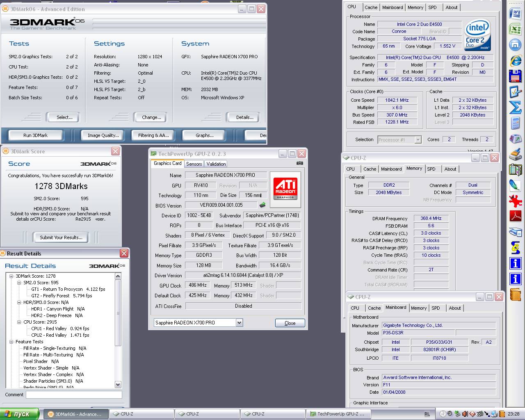Launch the yellow 'e' icon application
This screenshot has height=420, width=525.
(515, 247)
